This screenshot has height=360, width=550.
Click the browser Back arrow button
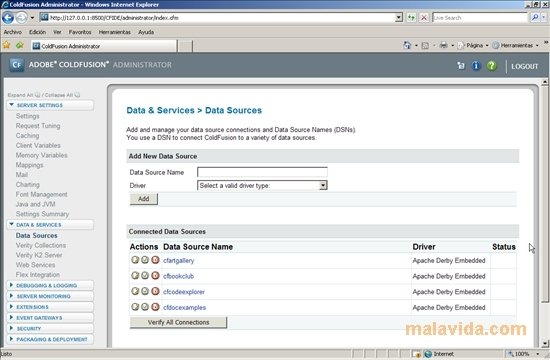point(8,18)
